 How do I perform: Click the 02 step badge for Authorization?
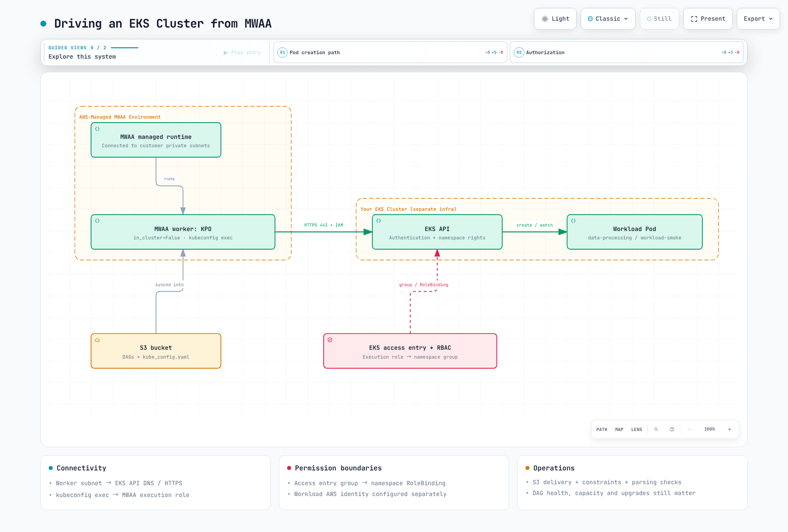(519, 52)
